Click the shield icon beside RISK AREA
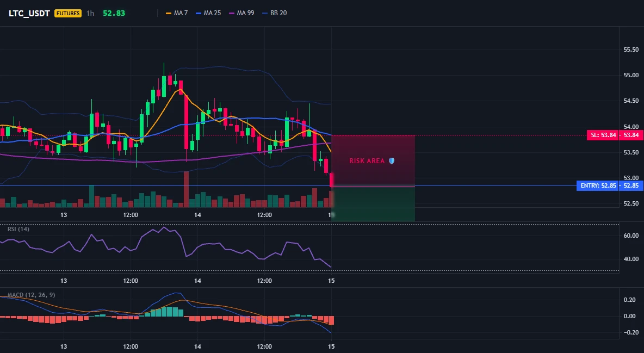Image resolution: width=644 pixels, height=353 pixels. [392, 161]
